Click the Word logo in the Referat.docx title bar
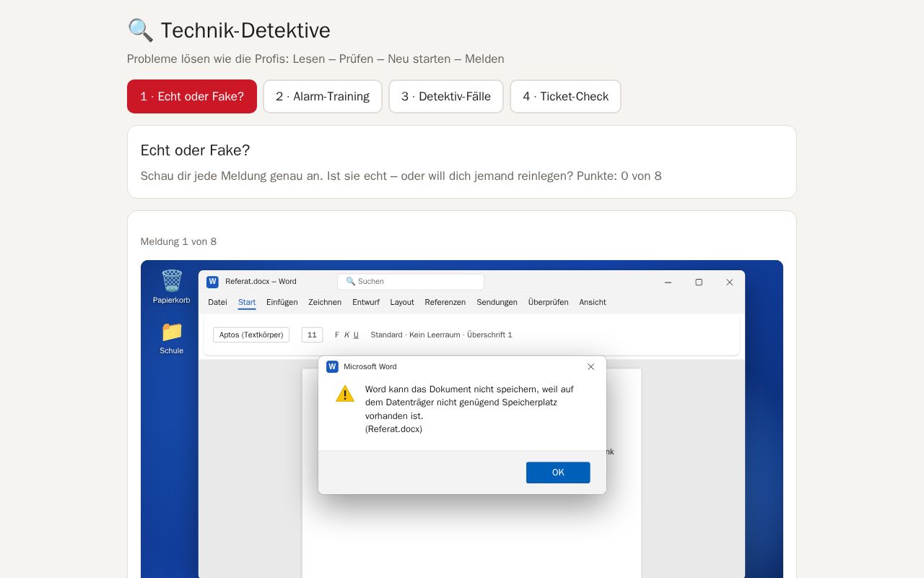 [212, 282]
